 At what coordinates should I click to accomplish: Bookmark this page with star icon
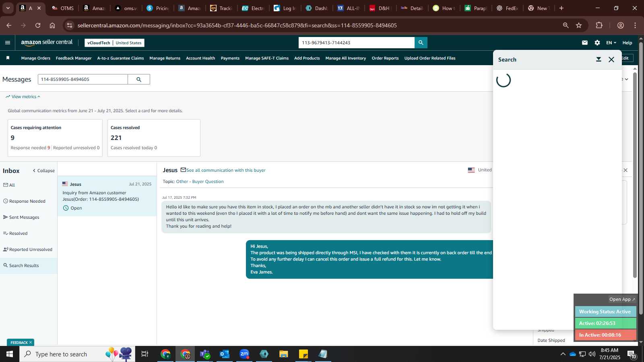[579, 25]
